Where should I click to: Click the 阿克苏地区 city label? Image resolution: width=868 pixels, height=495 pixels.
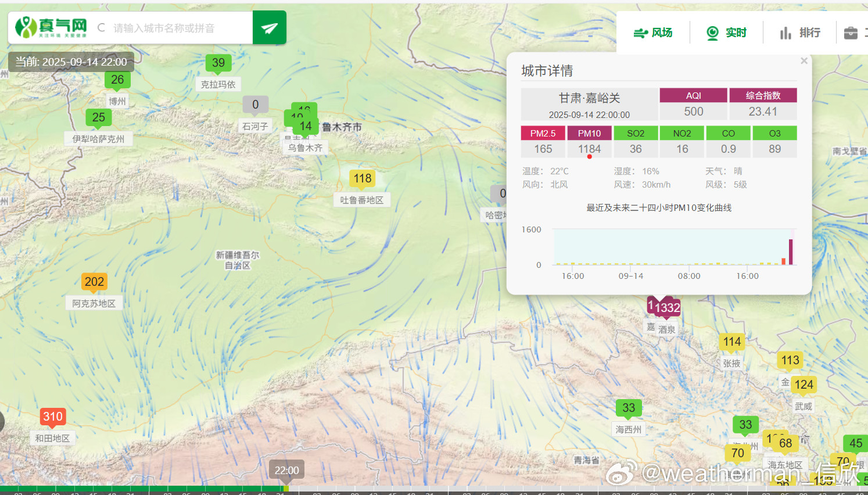click(94, 303)
